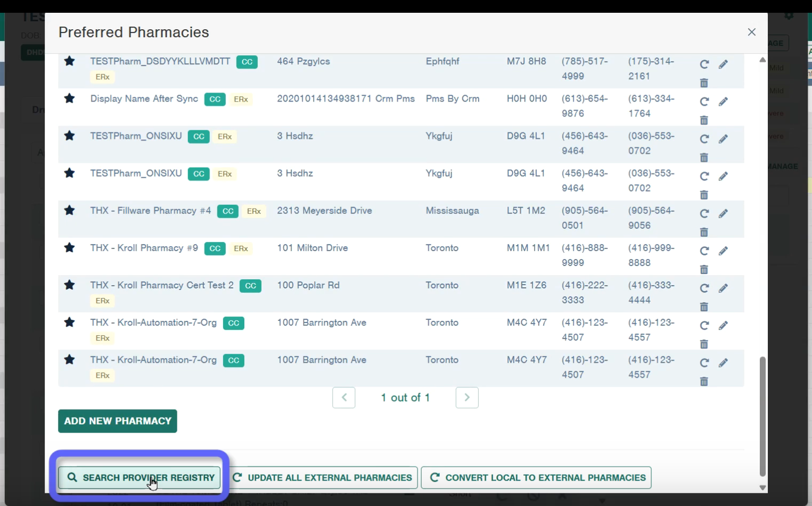Screen dimensions: 812x506
Task: Click phone number (905)-564-0501
Action: 585,218
